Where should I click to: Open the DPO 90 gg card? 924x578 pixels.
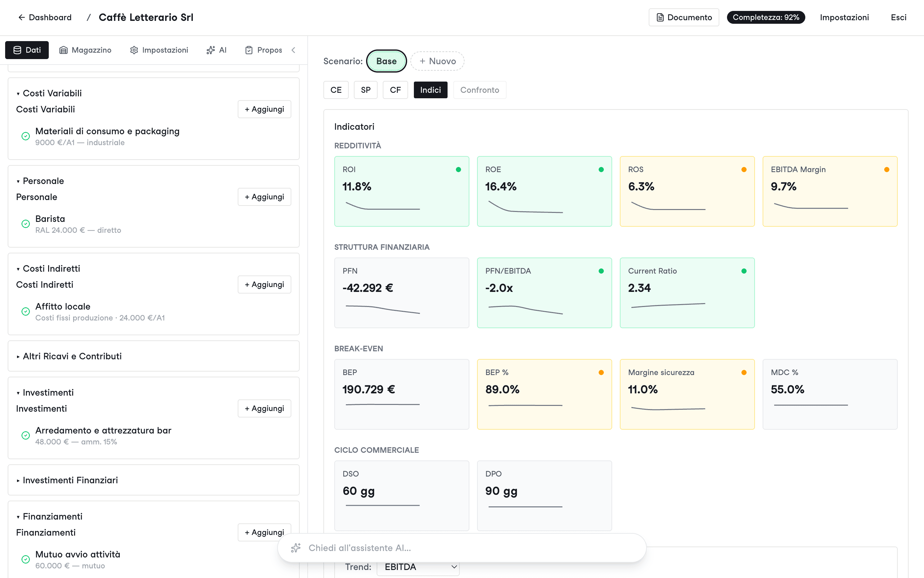point(544,495)
